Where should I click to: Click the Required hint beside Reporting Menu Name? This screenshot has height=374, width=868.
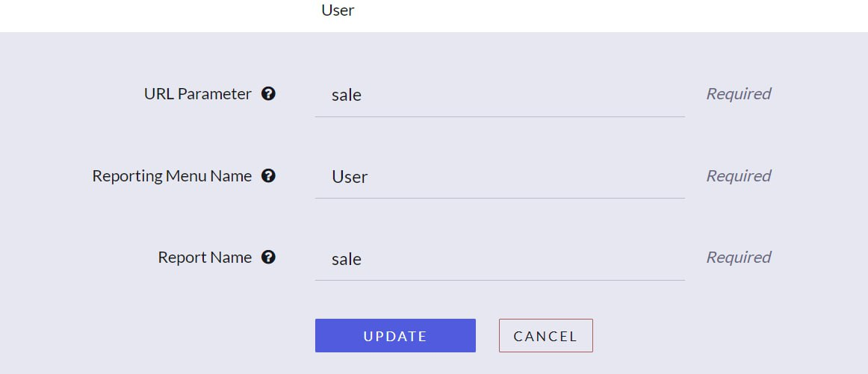point(739,176)
